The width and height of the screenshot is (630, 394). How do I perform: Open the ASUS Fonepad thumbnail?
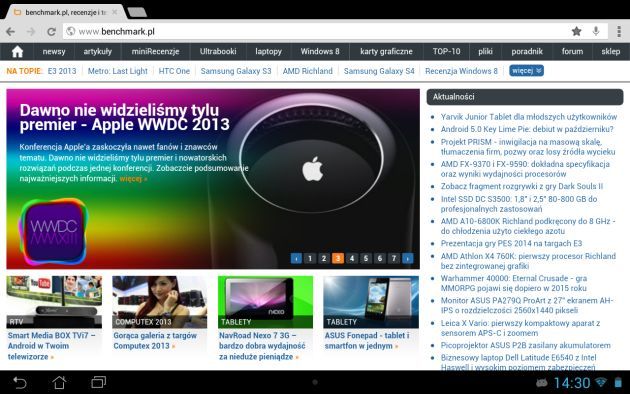point(371,302)
